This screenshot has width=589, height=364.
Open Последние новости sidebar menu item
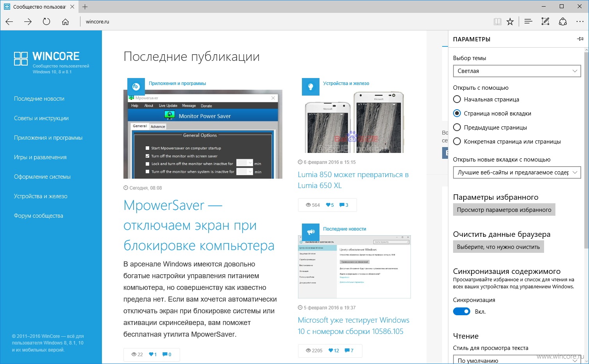(x=39, y=99)
